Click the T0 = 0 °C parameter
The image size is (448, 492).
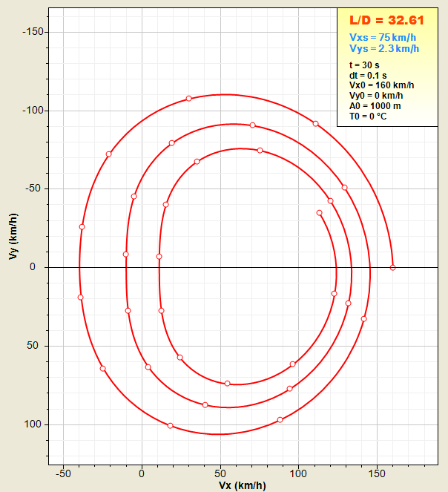[x=368, y=117]
